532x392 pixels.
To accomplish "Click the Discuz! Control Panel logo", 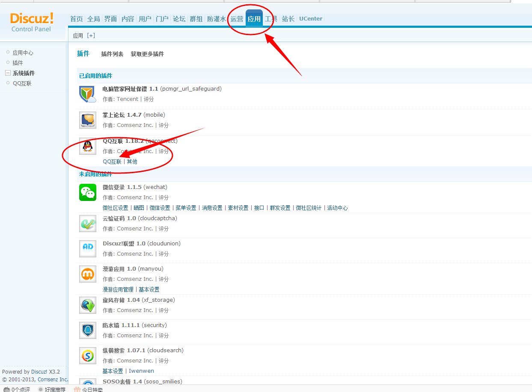I will [x=32, y=22].
